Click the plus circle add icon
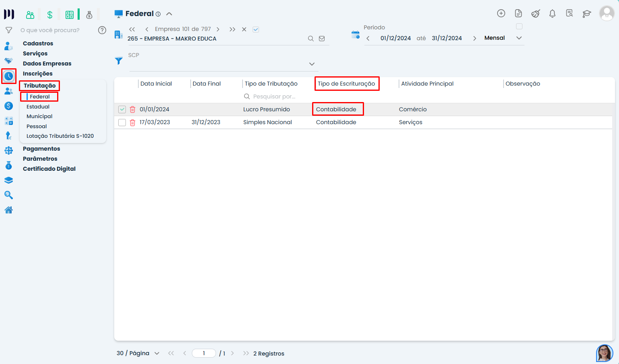Image resolution: width=619 pixels, height=364 pixels. click(x=501, y=13)
